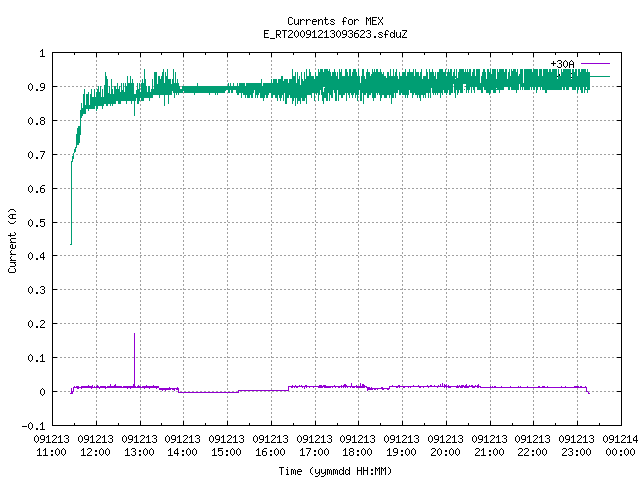Viewport: 640px width, 480px height.
Task: Click the green legend line sample
Action: [x=600, y=76]
